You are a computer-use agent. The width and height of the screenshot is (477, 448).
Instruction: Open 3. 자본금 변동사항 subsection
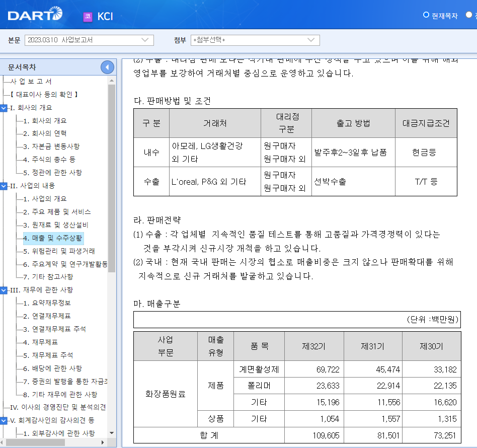51,146
